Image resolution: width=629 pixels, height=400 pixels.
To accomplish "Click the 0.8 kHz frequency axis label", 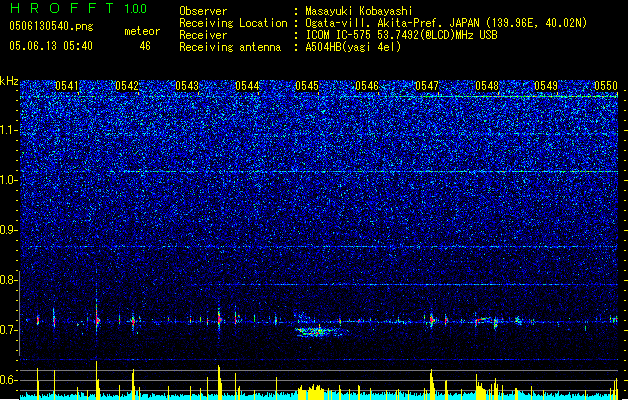I will pos(8,280).
